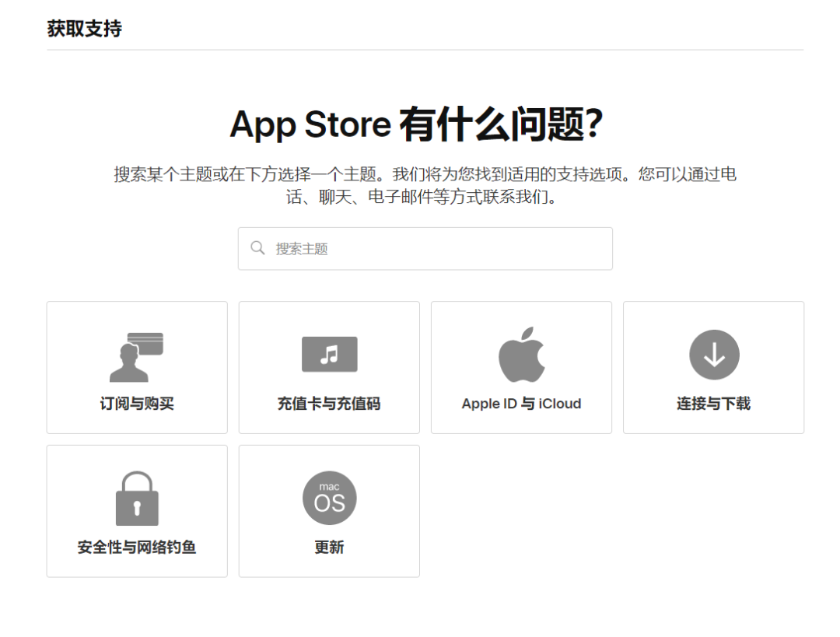840x637 pixels.
Task: Open the 更新 topic label
Action: 329,547
